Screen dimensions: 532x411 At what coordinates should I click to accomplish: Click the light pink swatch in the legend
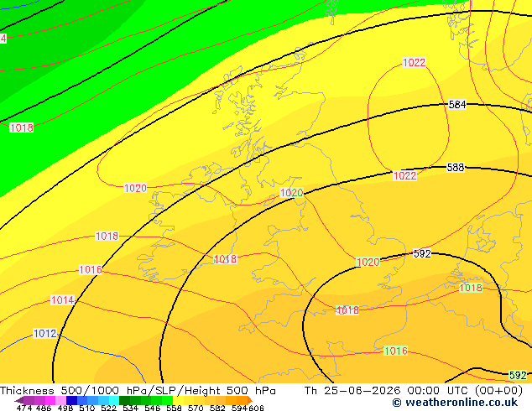(60, 400)
